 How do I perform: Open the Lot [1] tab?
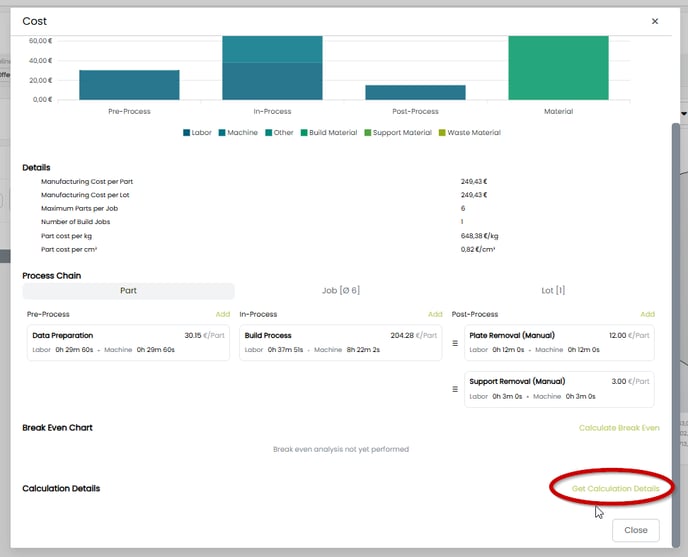point(553,291)
